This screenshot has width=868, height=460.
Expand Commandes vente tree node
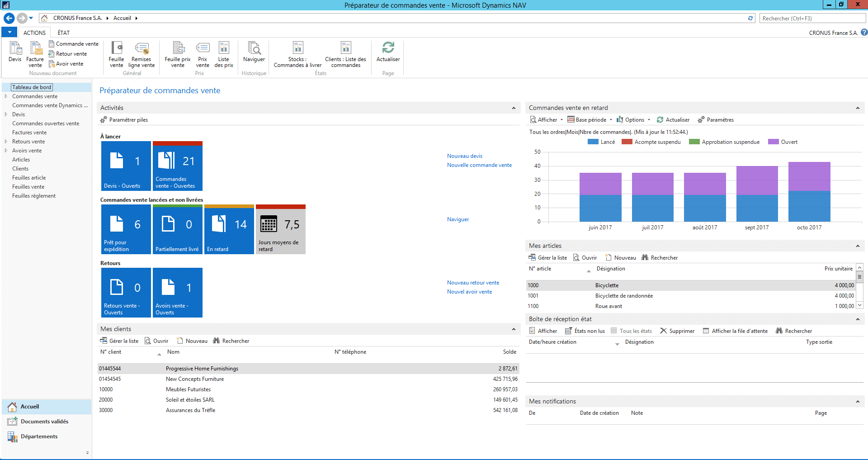pos(6,96)
